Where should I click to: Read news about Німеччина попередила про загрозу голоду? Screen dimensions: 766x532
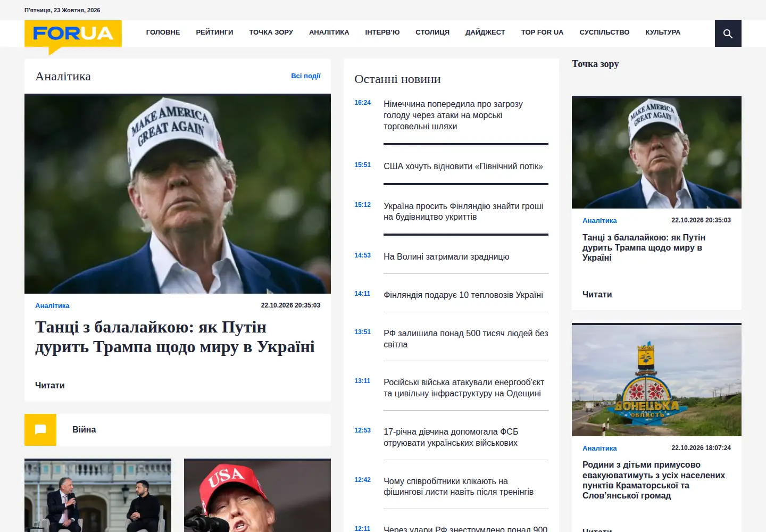[x=453, y=115]
